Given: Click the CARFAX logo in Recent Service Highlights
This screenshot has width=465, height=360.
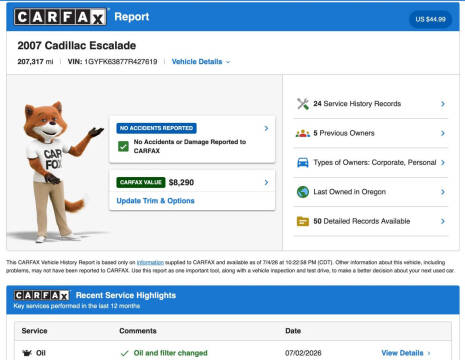Looking at the screenshot, I should tap(42, 295).
